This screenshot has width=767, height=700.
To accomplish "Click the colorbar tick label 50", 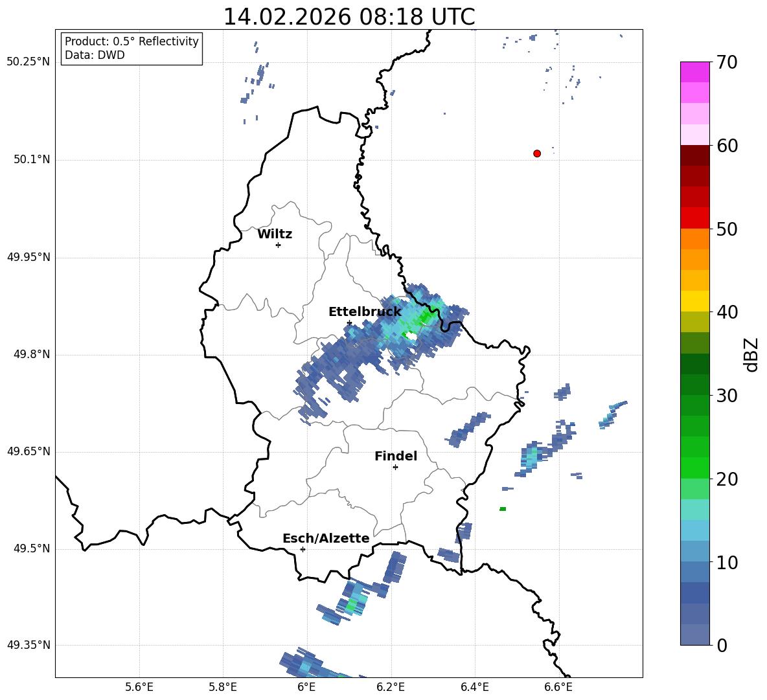I will [x=727, y=229].
